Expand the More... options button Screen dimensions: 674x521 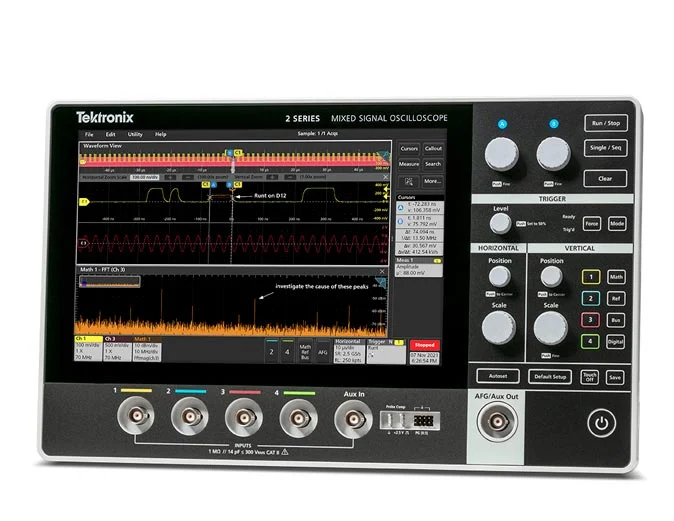tap(433, 181)
